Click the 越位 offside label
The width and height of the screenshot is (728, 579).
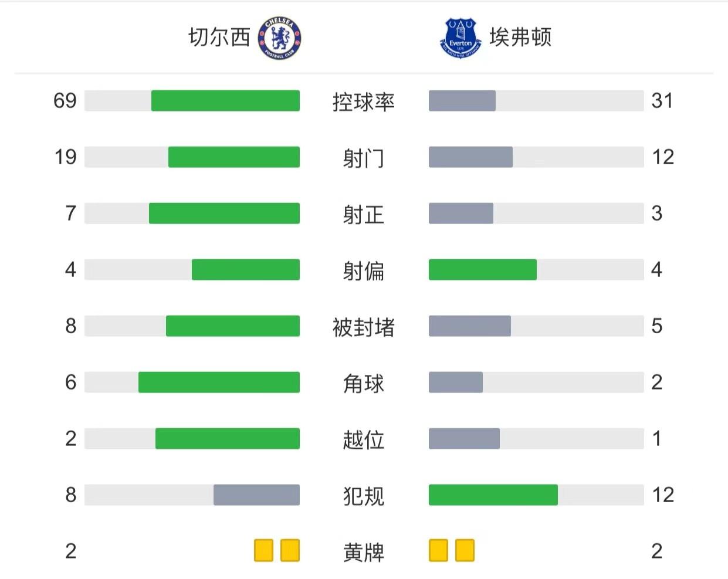[x=364, y=439]
